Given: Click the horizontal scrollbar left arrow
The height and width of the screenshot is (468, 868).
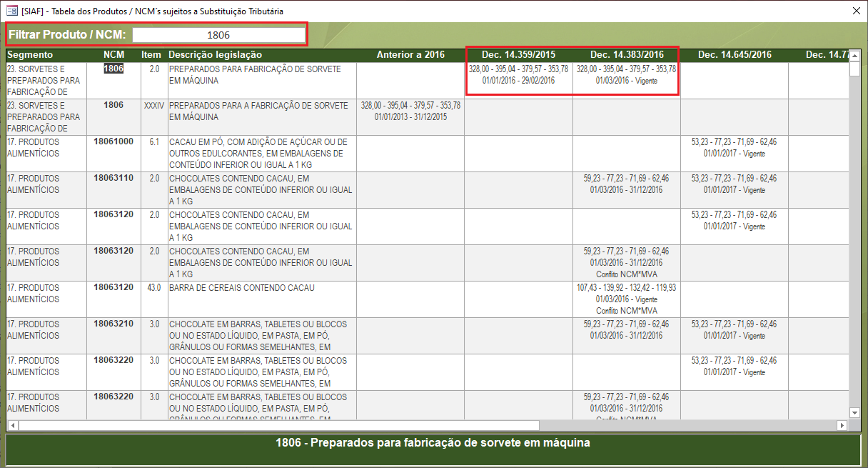Looking at the screenshot, I should (12, 425).
